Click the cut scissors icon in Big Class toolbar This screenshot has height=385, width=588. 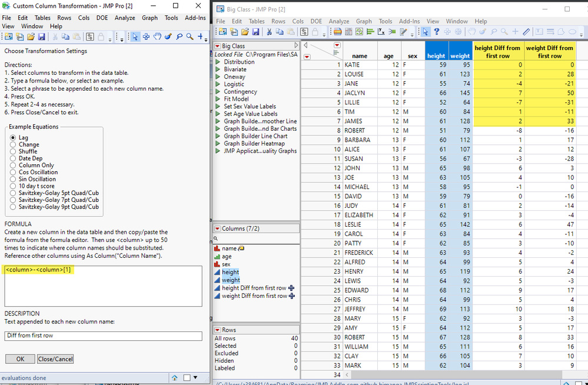click(x=270, y=32)
